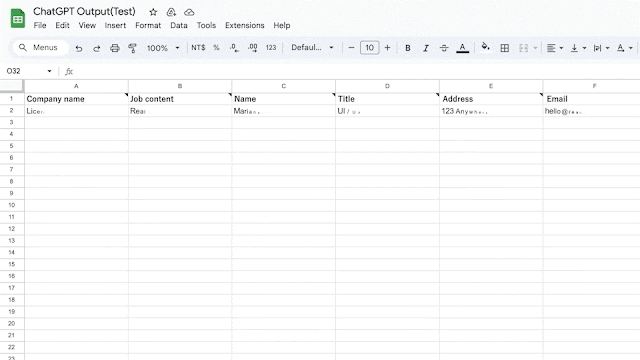Viewport: 640px width, 360px height.
Task: Select column E header
Action: pyautogui.click(x=491, y=86)
